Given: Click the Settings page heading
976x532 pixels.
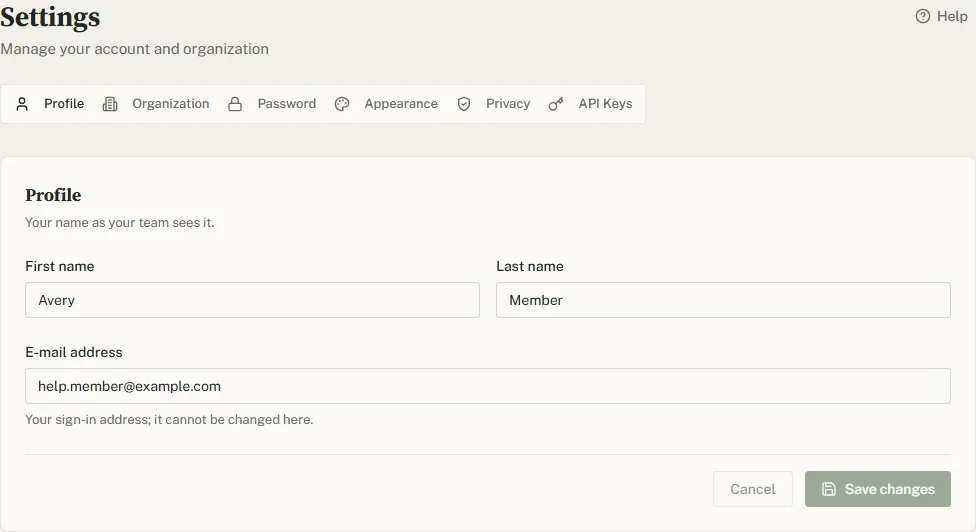Looking at the screenshot, I should (x=50, y=17).
